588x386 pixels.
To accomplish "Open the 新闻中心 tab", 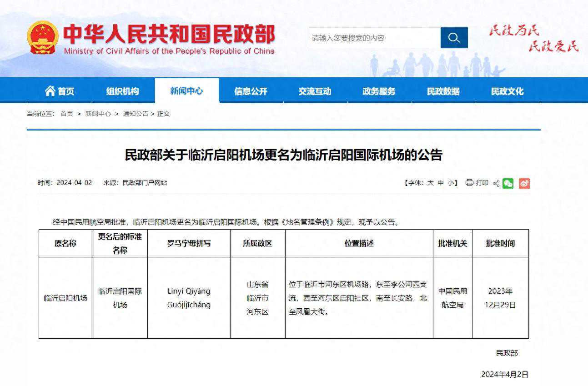I will click(186, 90).
